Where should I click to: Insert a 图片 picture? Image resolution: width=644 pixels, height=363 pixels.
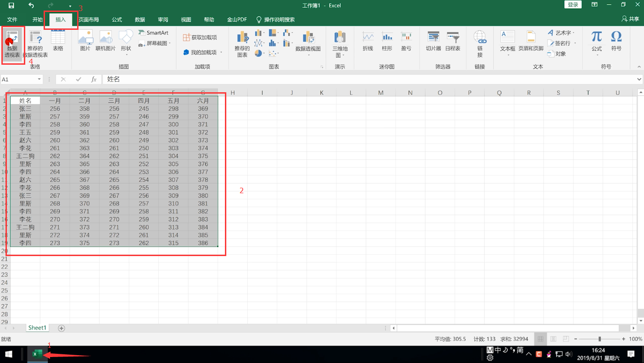(x=85, y=41)
